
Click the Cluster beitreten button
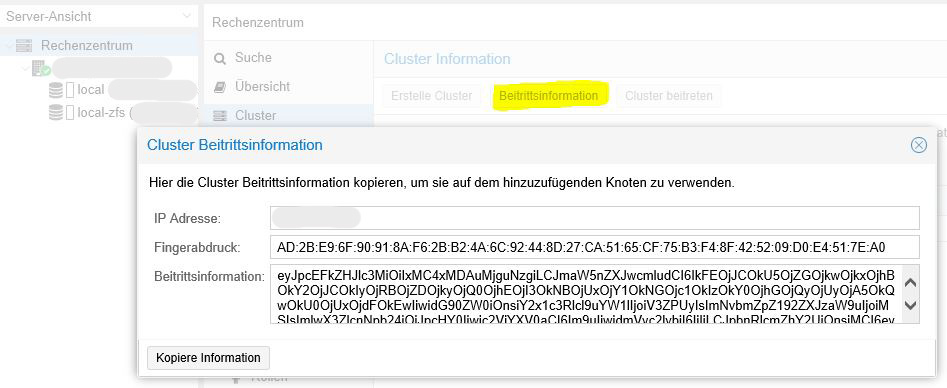point(669,96)
